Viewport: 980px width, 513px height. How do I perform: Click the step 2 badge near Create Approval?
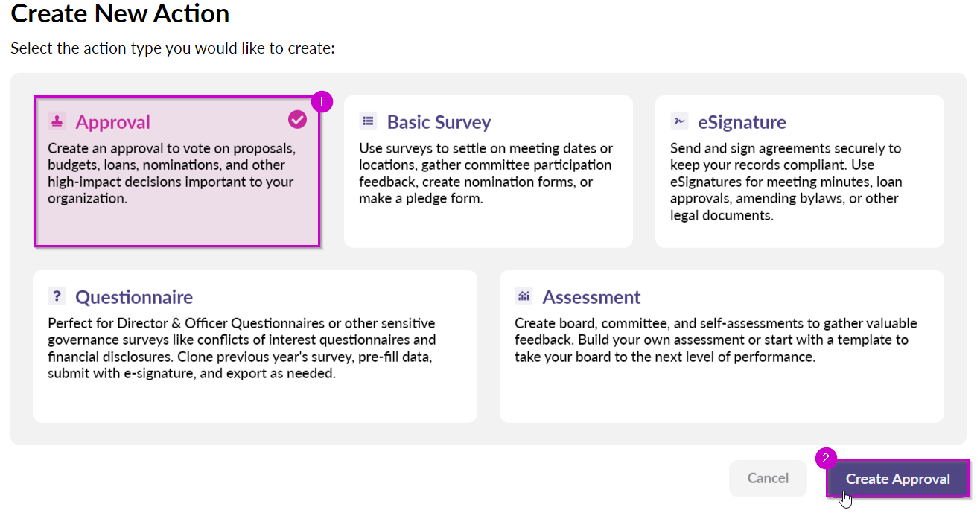(826, 458)
